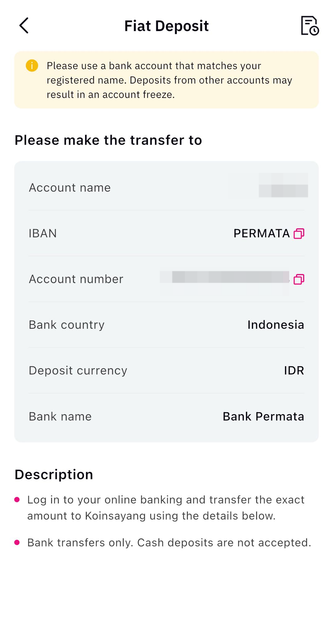333x644 pixels.
Task: Tap the Account name row label
Action: (x=70, y=188)
